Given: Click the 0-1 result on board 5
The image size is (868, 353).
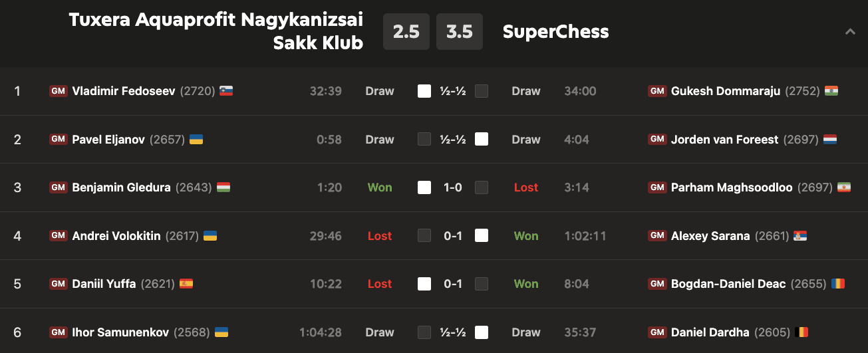Looking at the screenshot, I should pyautogui.click(x=453, y=284).
